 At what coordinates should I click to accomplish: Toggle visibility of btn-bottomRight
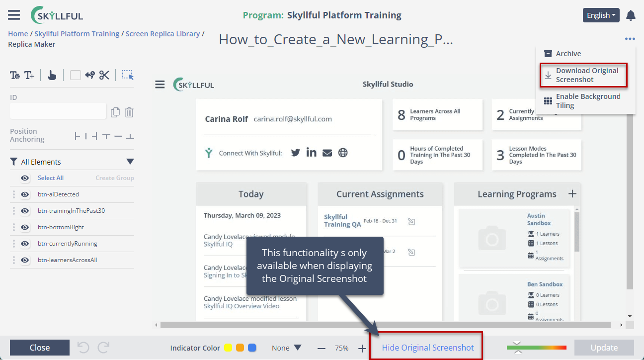pyautogui.click(x=25, y=227)
